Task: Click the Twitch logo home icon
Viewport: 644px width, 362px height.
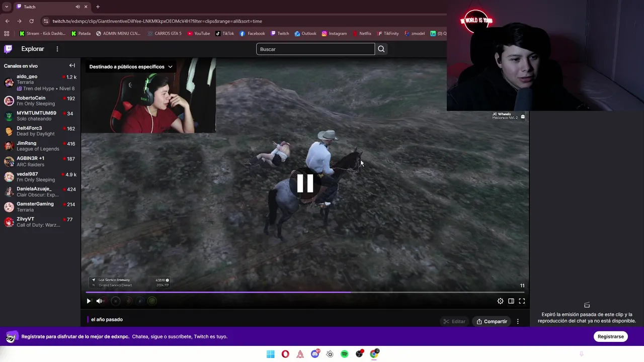Action: [x=8, y=49]
